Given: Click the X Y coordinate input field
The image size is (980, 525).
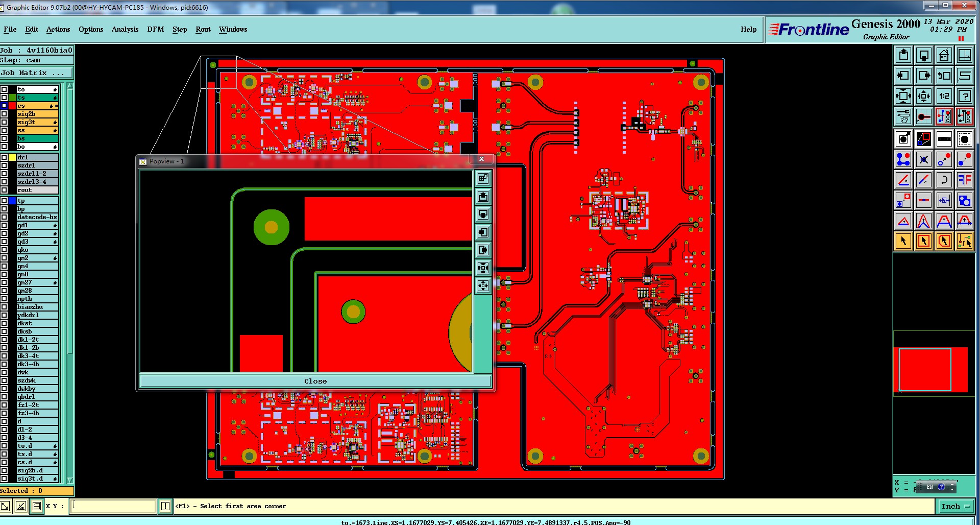Looking at the screenshot, I should (x=113, y=506).
